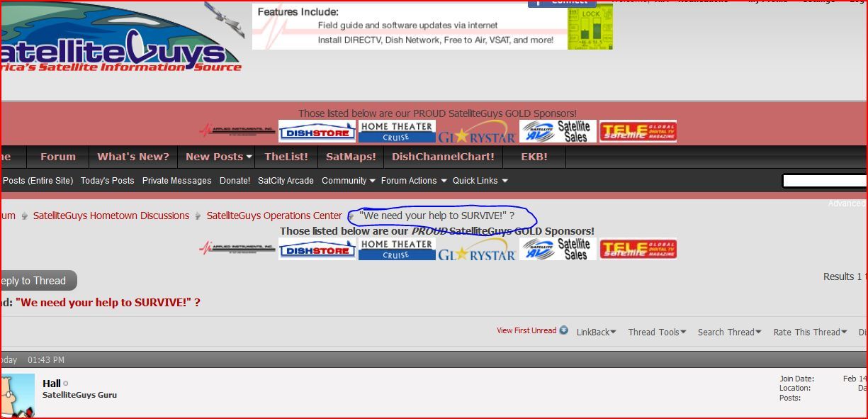The image size is (868, 419).
Task: Click the Reply to Thread button
Action: [38, 281]
